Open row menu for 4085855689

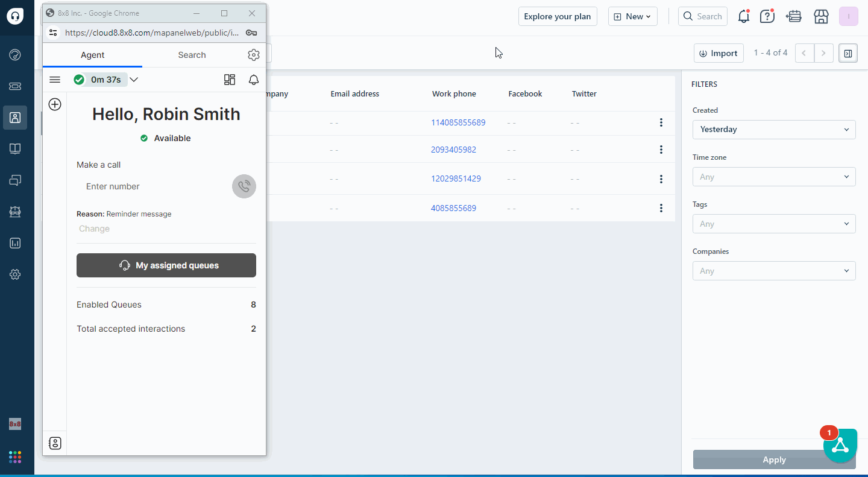(x=661, y=208)
